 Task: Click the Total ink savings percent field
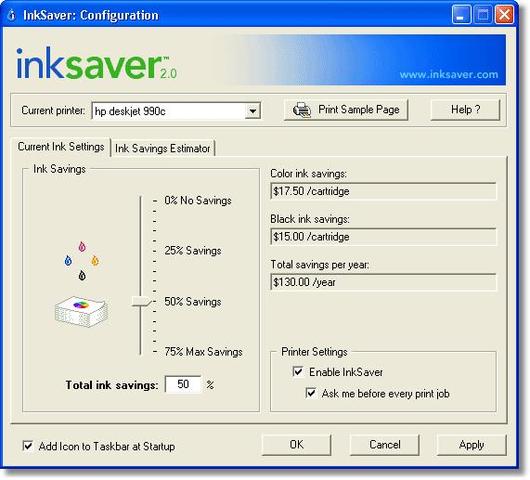183,384
